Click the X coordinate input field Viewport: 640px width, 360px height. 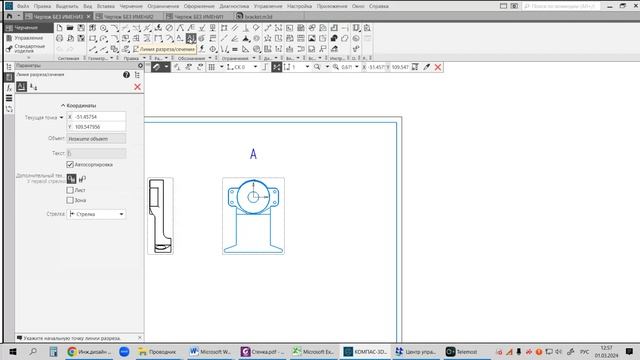click(x=96, y=117)
